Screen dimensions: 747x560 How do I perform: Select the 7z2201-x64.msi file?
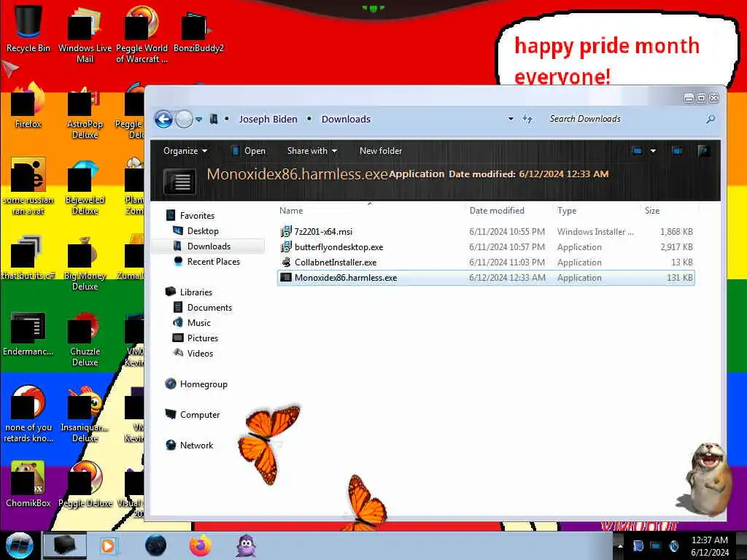[x=486, y=232]
